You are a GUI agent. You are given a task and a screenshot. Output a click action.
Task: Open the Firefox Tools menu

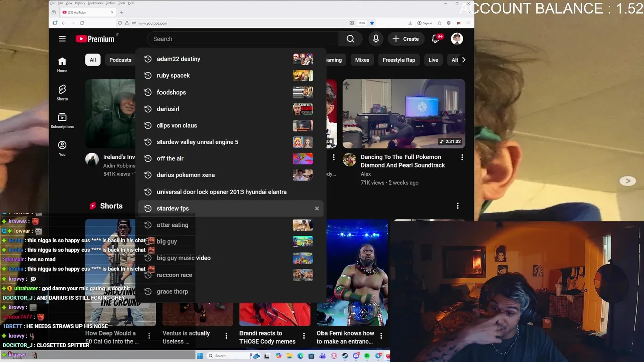pos(121,3)
